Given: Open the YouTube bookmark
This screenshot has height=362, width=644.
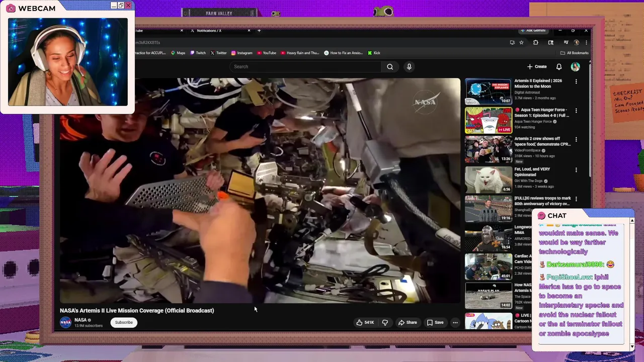Looking at the screenshot, I should (267, 53).
